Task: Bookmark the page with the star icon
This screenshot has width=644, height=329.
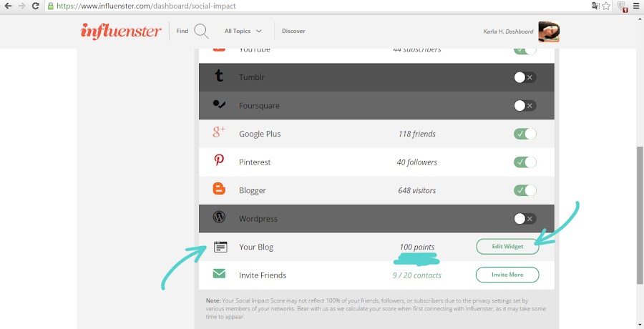Action: [x=606, y=6]
